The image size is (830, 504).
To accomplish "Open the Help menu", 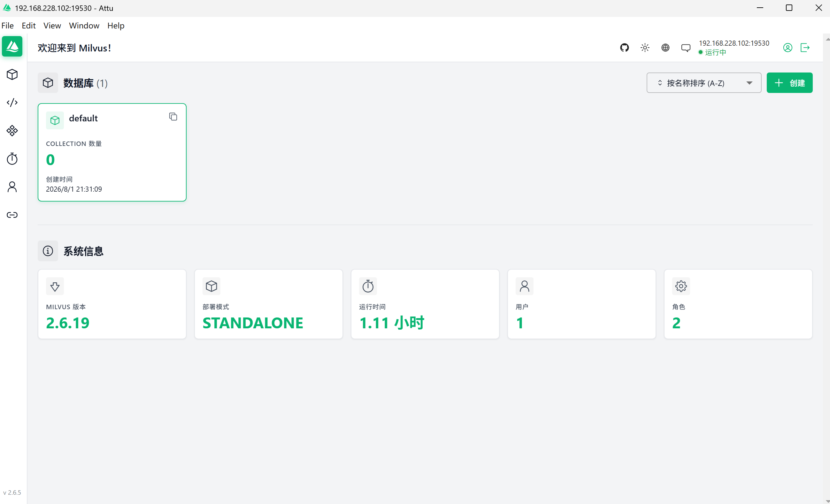I will coord(116,26).
